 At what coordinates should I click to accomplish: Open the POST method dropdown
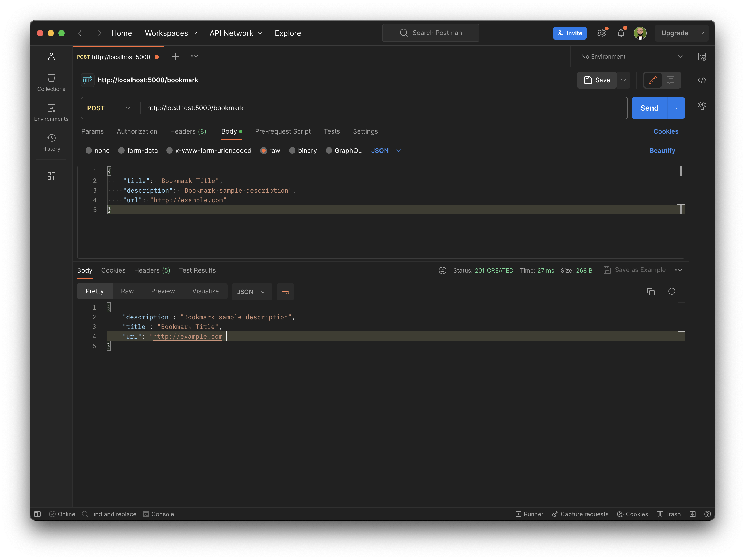[x=109, y=108]
